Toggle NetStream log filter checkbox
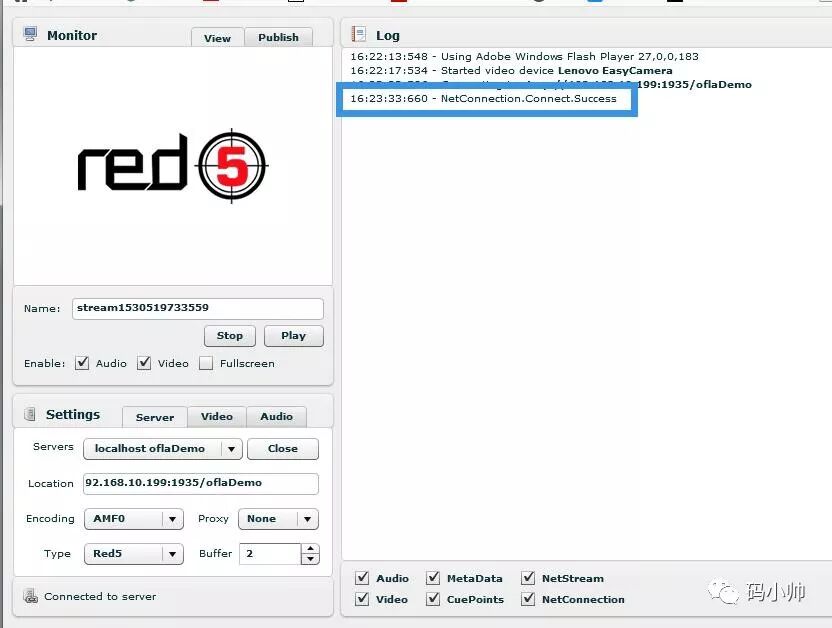832x628 pixels. click(528, 578)
